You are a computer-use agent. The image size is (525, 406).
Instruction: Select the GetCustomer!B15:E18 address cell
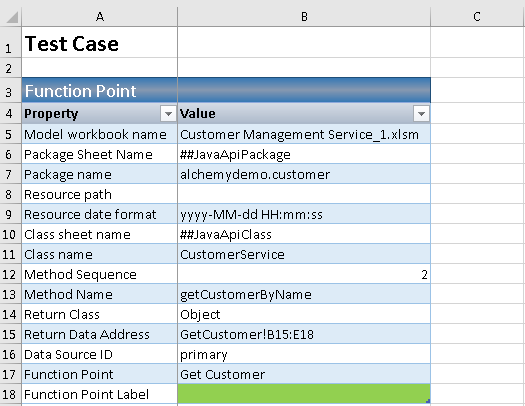pos(304,334)
